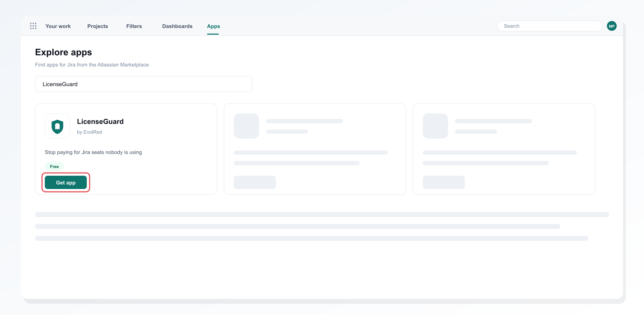This screenshot has height=315, width=644.
Task: Open the app switcher grid icon
Action: tap(33, 26)
